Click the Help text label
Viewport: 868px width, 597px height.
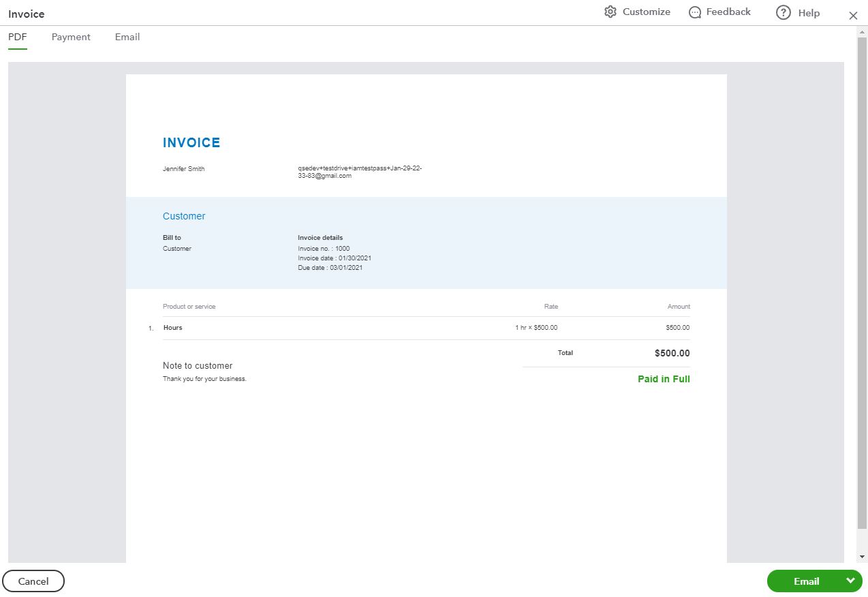(x=809, y=13)
